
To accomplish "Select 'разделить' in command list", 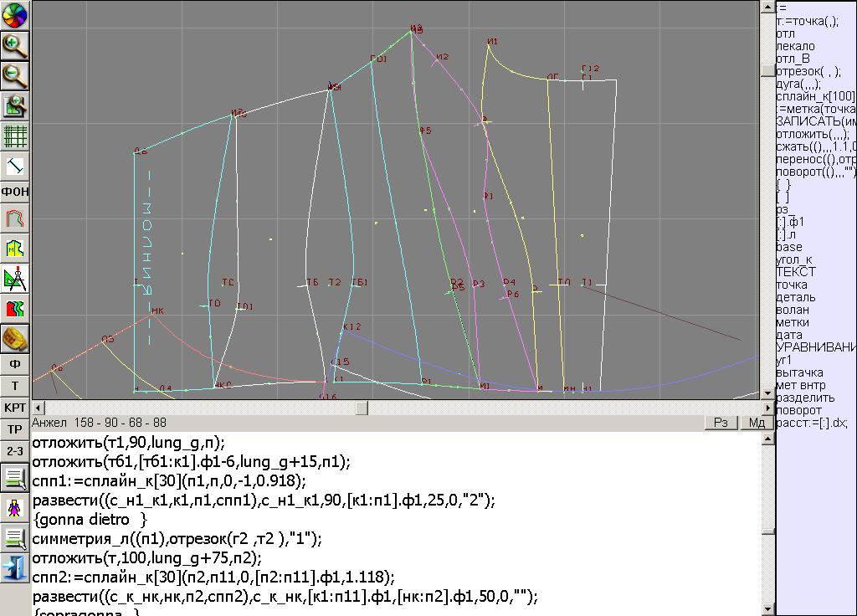I will [x=806, y=398].
